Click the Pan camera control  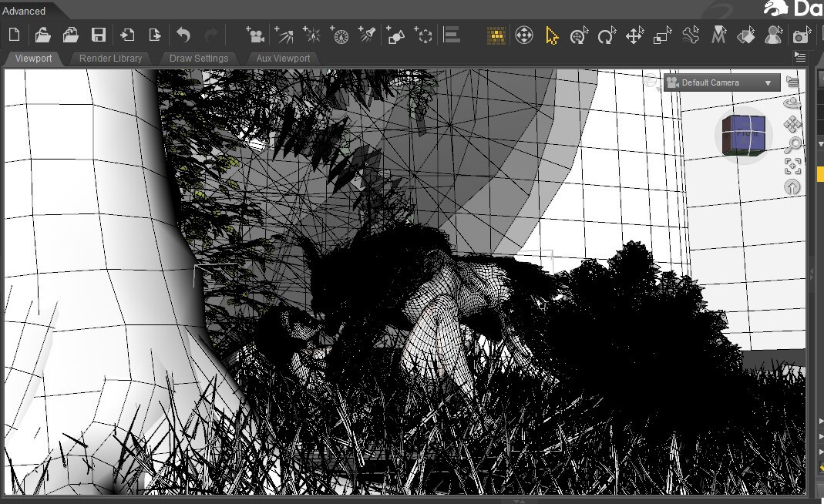(x=792, y=125)
